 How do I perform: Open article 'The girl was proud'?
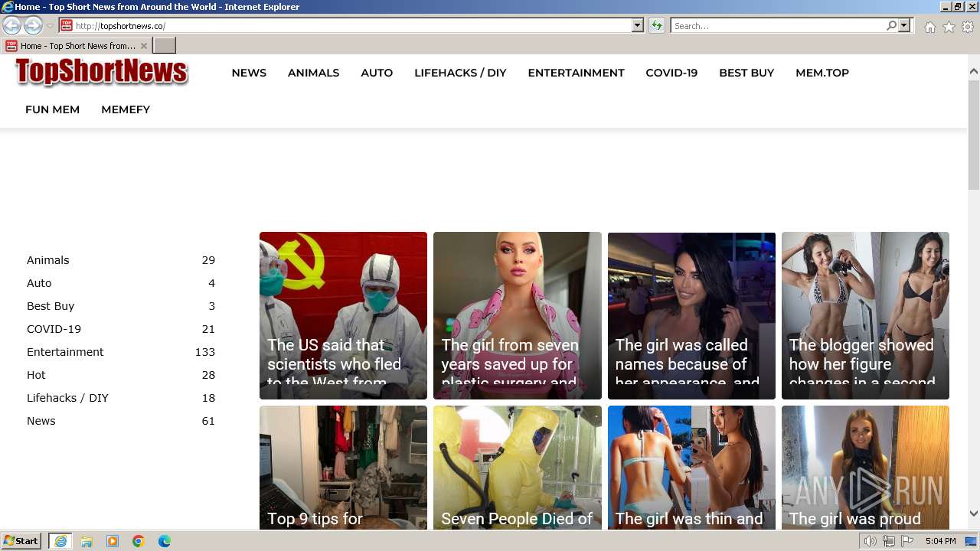pyautogui.click(x=865, y=468)
